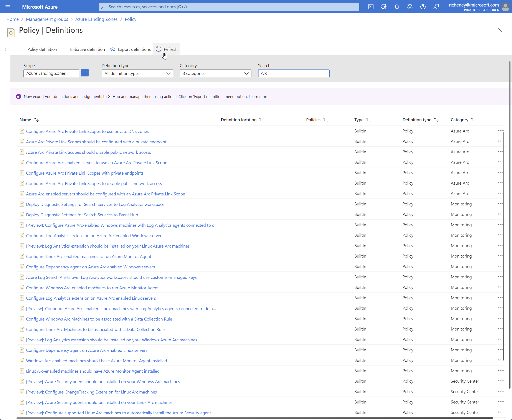Image resolution: width=512 pixels, height=420 pixels.
Task: Open Azure Landing Zones breadcrumb
Action: pyautogui.click(x=96, y=19)
